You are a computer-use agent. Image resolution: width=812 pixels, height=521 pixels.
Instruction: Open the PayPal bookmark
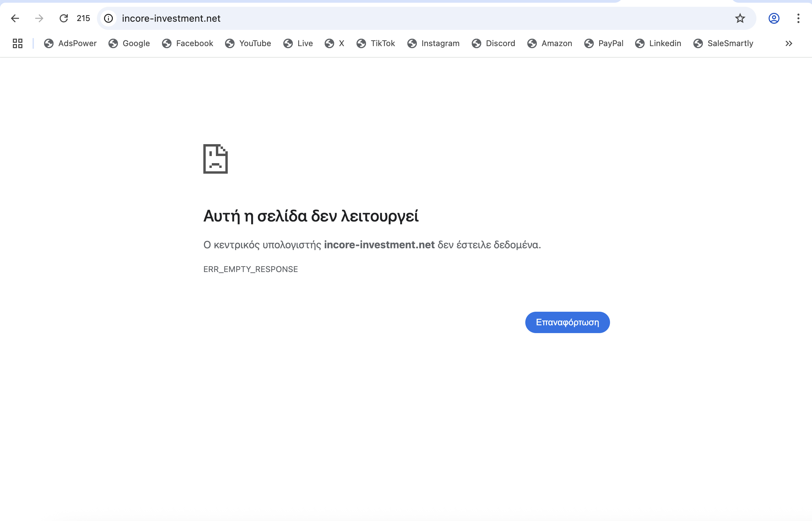pos(604,43)
